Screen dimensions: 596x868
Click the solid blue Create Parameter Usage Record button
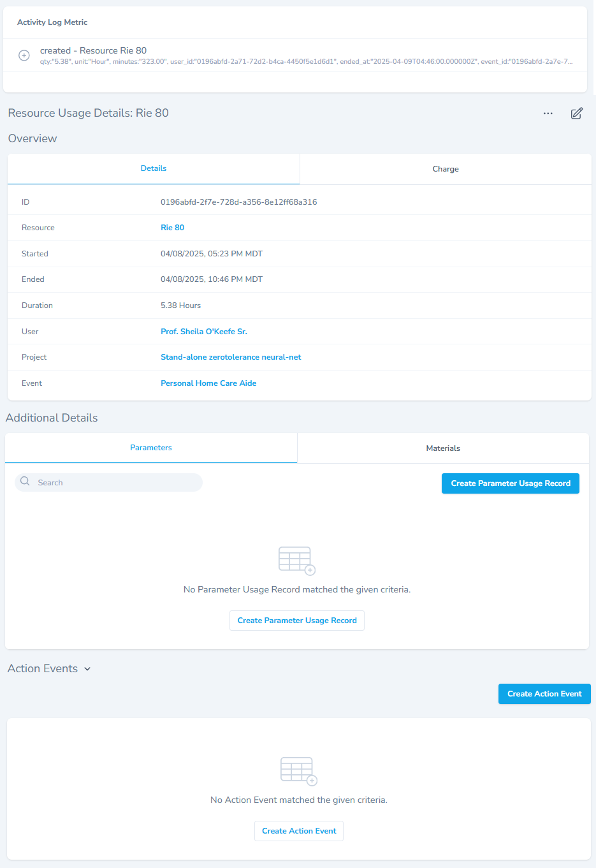510,483
